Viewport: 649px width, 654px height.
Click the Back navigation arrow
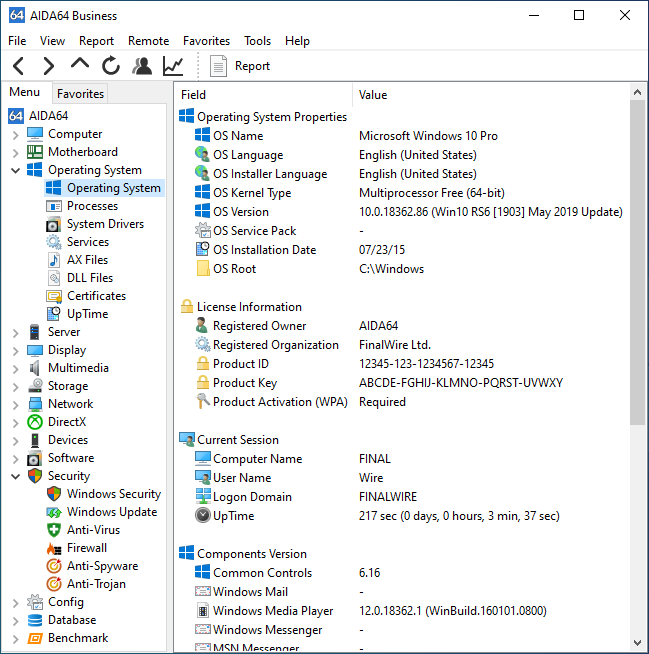(19, 66)
